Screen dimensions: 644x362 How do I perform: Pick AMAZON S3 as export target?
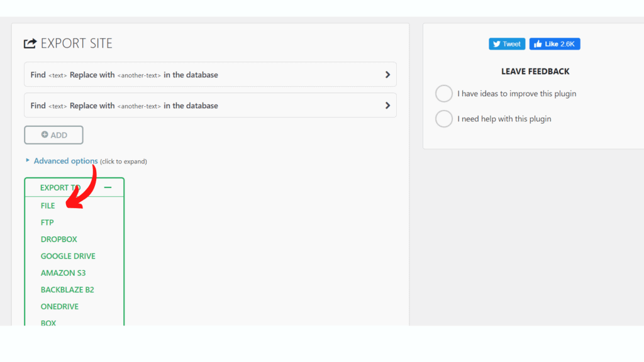63,273
